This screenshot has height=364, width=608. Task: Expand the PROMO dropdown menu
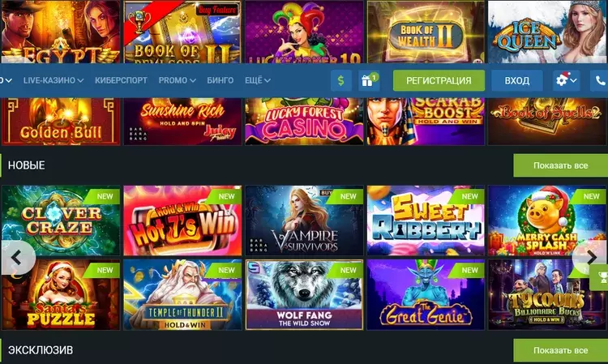[x=177, y=80]
